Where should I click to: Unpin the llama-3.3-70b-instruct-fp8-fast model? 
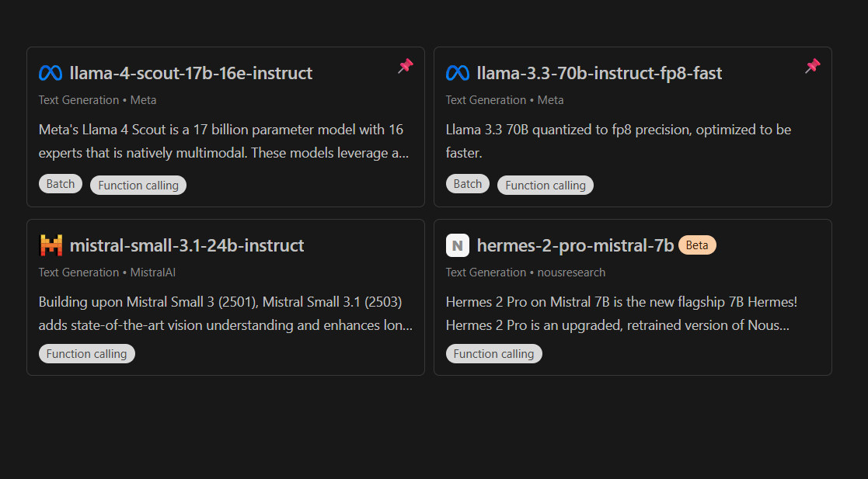tap(813, 66)
